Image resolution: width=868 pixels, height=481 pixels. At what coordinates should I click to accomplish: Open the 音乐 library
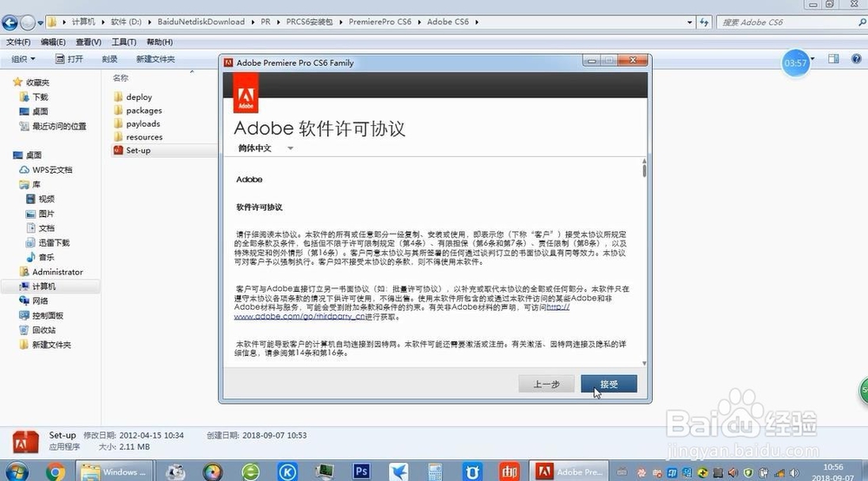[41, 257]
